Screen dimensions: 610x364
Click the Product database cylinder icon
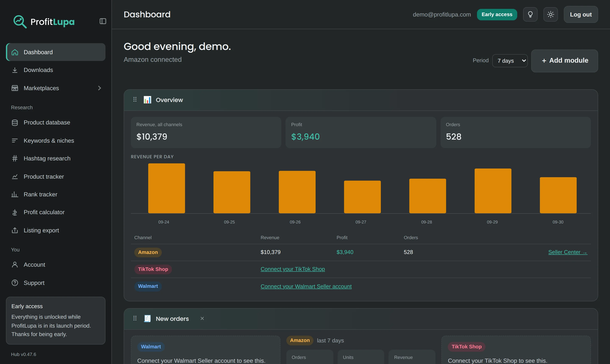pos(15,123)
